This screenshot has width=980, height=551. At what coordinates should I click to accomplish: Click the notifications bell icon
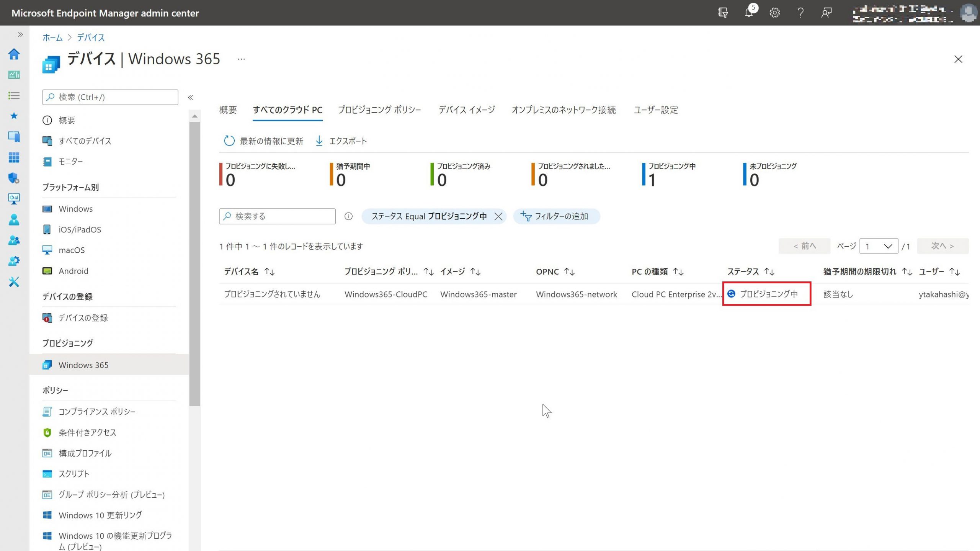pyautogui.click(x=749, y=13)
